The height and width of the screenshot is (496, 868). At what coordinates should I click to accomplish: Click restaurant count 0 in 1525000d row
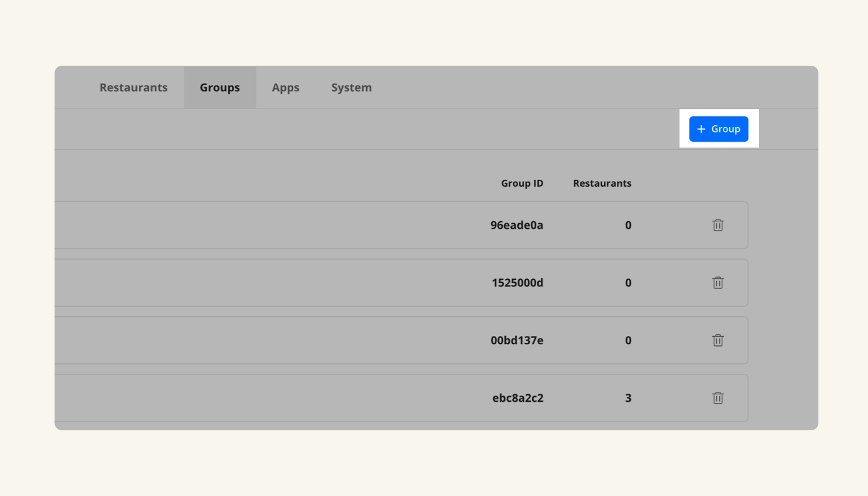(x=628, y=283)
